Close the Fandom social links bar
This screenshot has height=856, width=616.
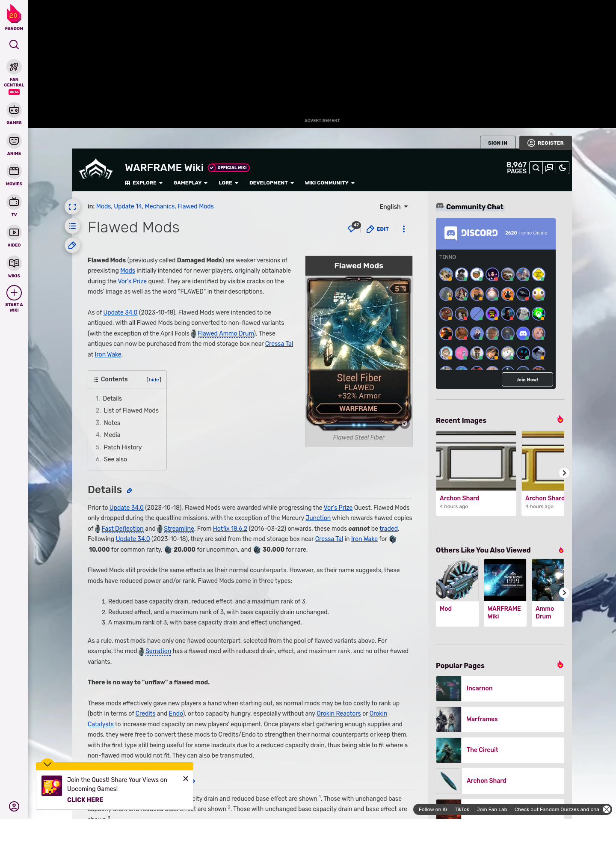pos(607,809)
